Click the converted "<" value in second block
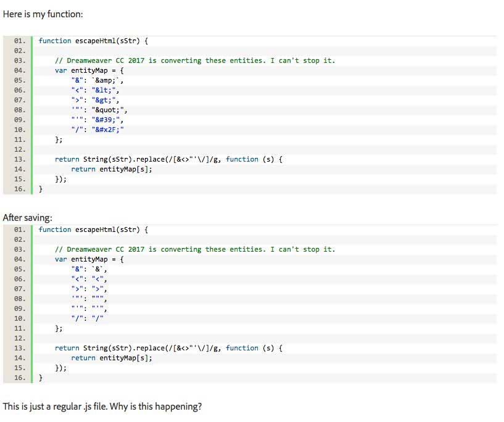Image resolution: width=504 pixels, height=422 pixels. [97, 279]
